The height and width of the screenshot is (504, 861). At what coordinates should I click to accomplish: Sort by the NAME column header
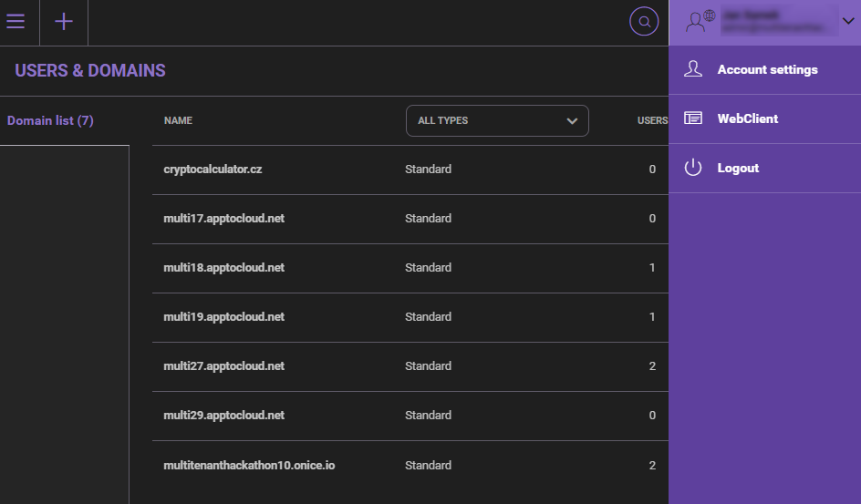tap(178, 120)
